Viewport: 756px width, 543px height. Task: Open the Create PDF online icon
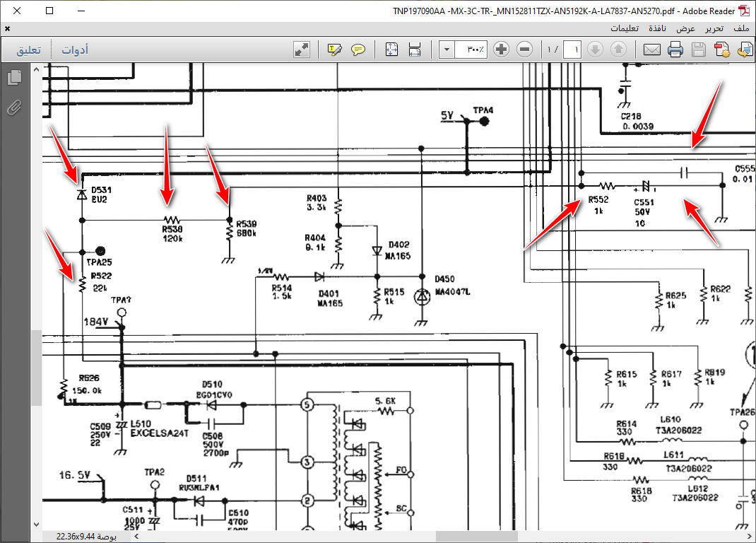722,49
